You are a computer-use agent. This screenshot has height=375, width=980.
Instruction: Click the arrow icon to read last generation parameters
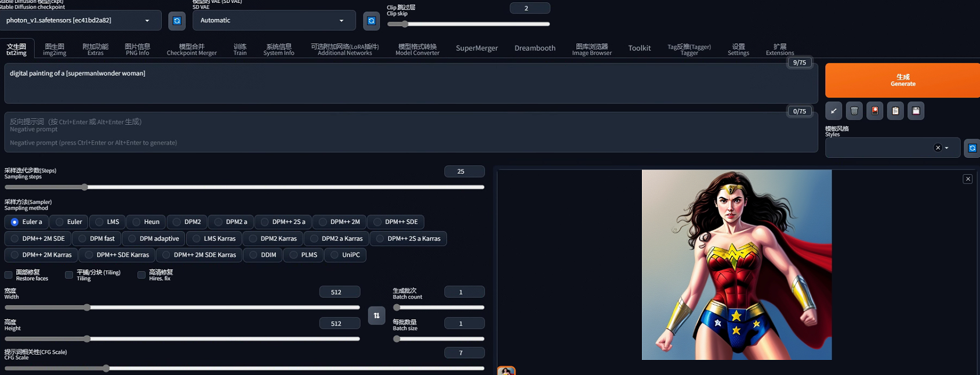[833, 111]
